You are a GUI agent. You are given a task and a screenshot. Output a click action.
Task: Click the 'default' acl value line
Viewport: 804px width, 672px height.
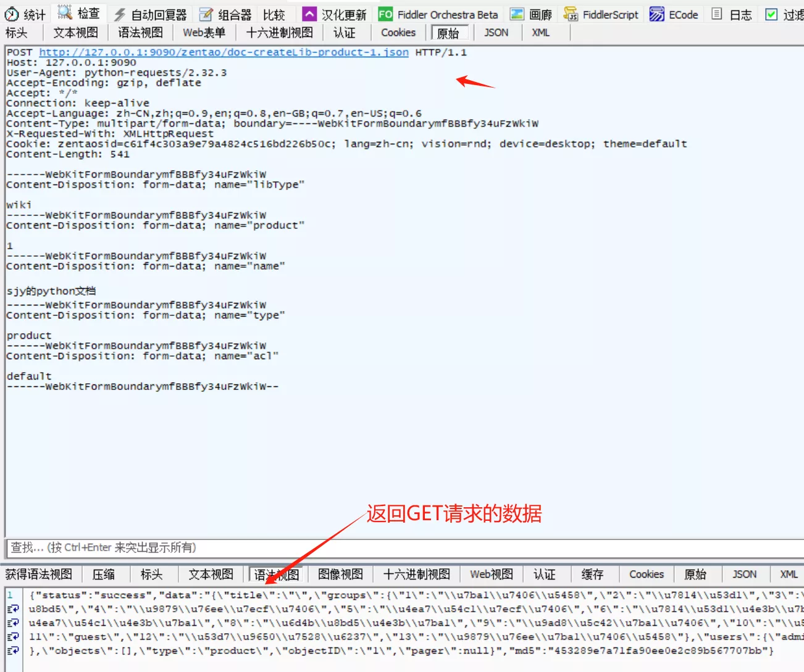click(29, 376)
